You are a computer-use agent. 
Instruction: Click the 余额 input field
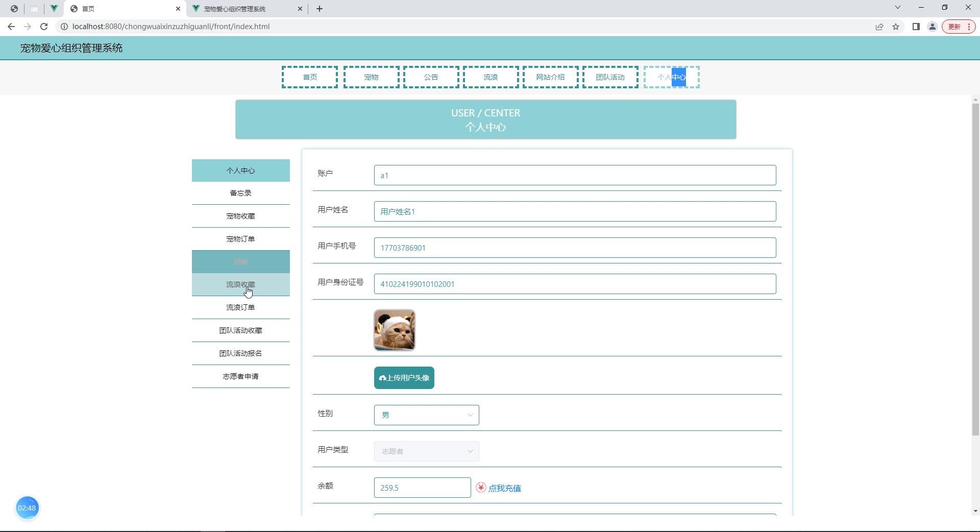tap(423, 488)
